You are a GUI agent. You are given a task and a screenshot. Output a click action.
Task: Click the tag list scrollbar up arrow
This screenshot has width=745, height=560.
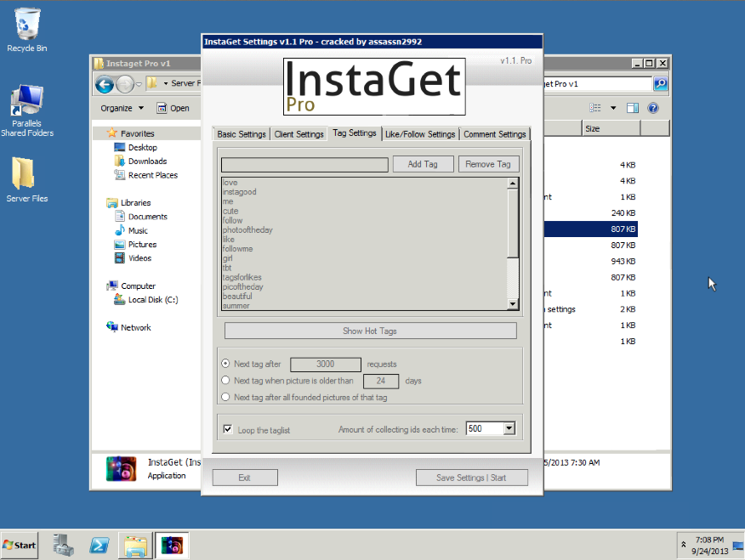click(x=513, y=184)
